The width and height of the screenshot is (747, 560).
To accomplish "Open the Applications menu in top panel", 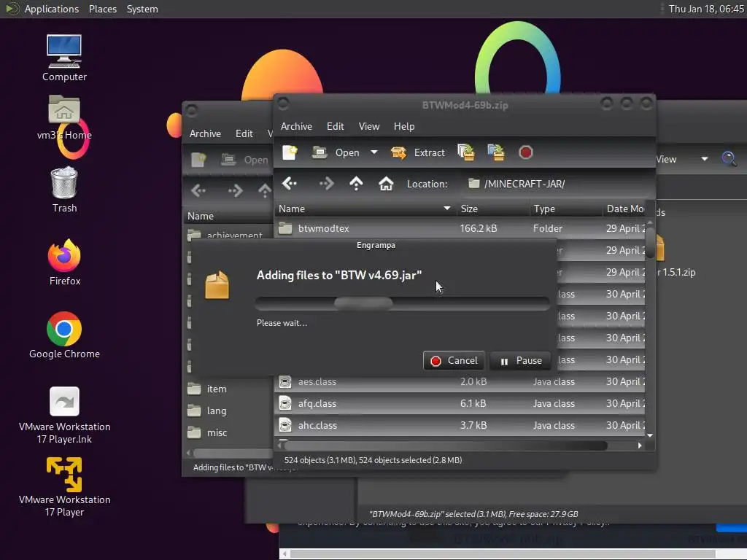I will pos(52,9).
